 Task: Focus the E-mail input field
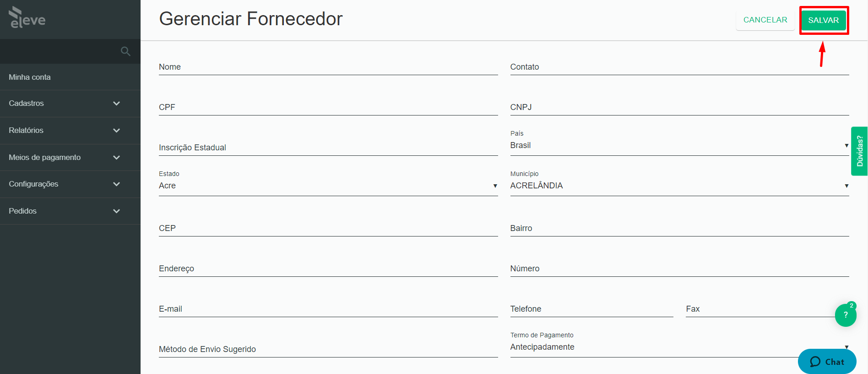(328, 309)
